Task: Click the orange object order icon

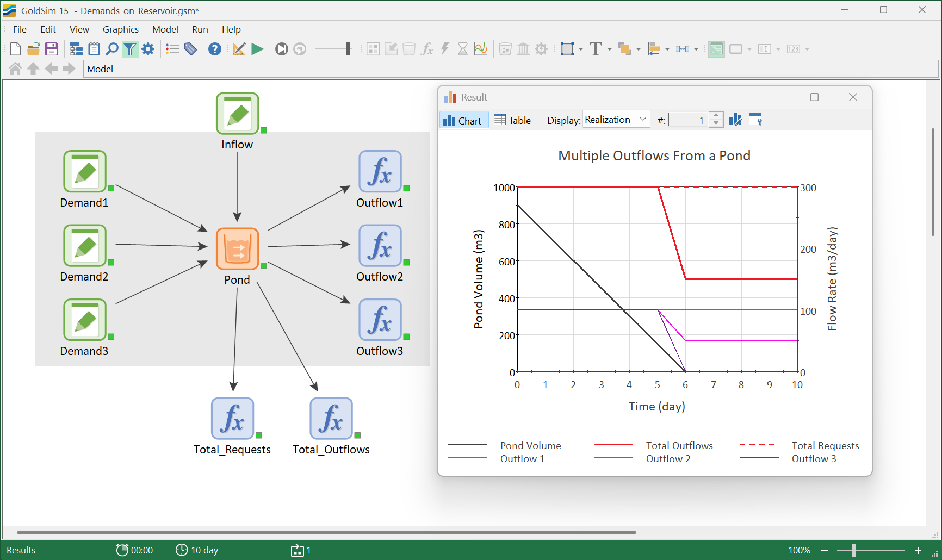Action: [625, 49]
